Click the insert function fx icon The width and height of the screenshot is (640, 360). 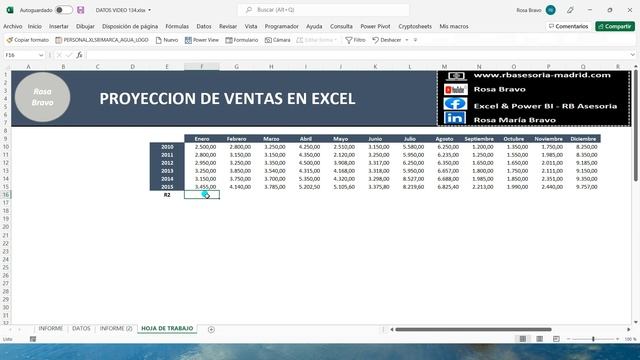[x=80, y=55]
